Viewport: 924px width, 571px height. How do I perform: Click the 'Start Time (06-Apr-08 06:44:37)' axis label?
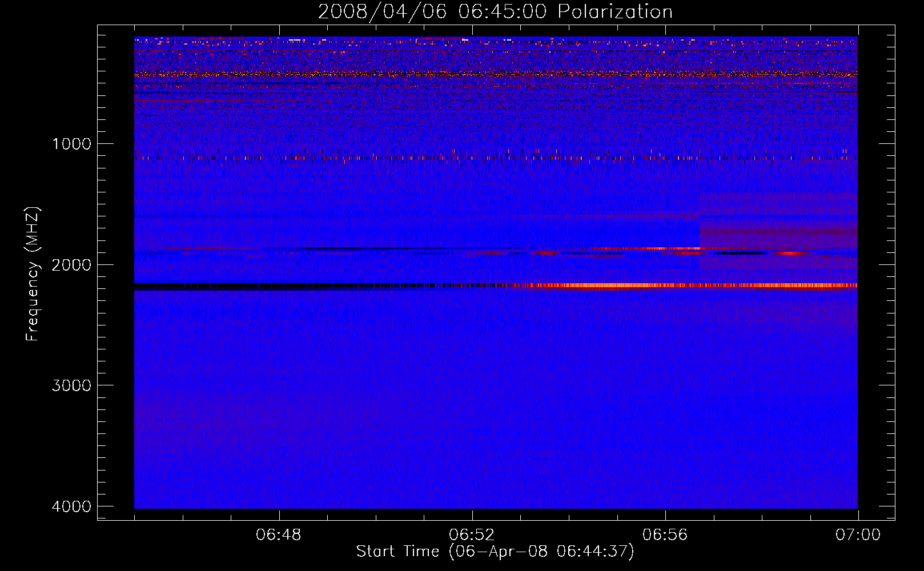pyautogui.click(x=495, y=552)
